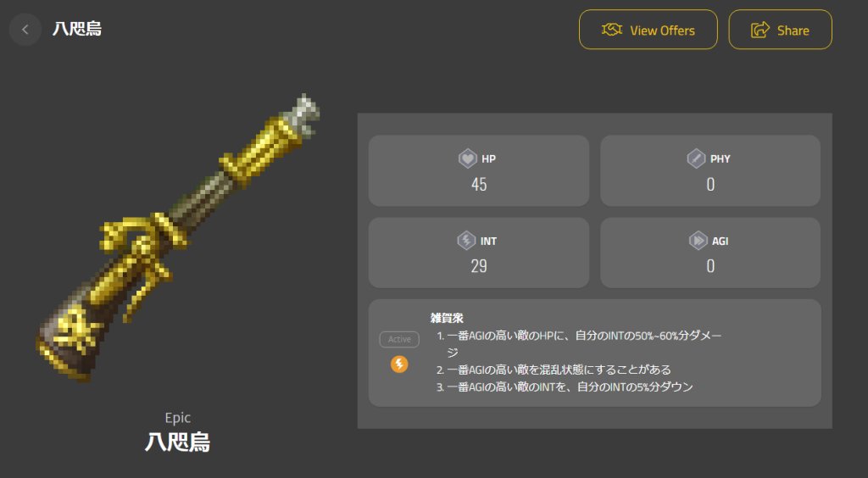The width and height of the screenshot is (868, 478).
Task: Open View Offers
Action: (648, 30)
